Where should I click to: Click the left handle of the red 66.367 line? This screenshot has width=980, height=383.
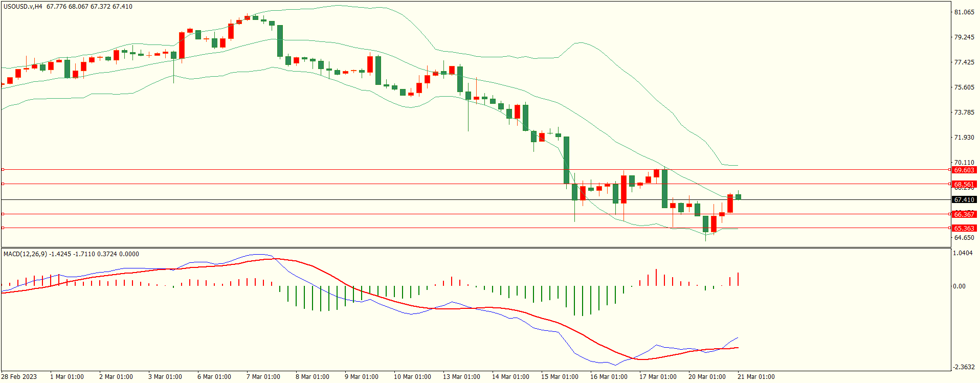point(3,214)
